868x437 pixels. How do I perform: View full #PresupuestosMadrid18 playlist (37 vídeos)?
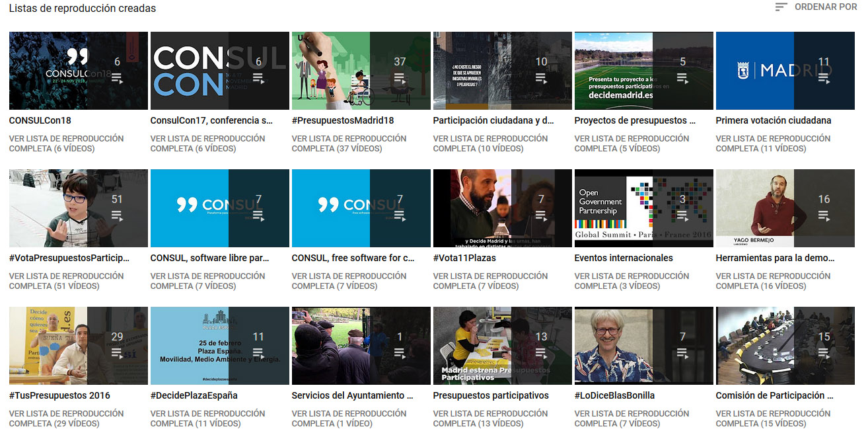349,143
